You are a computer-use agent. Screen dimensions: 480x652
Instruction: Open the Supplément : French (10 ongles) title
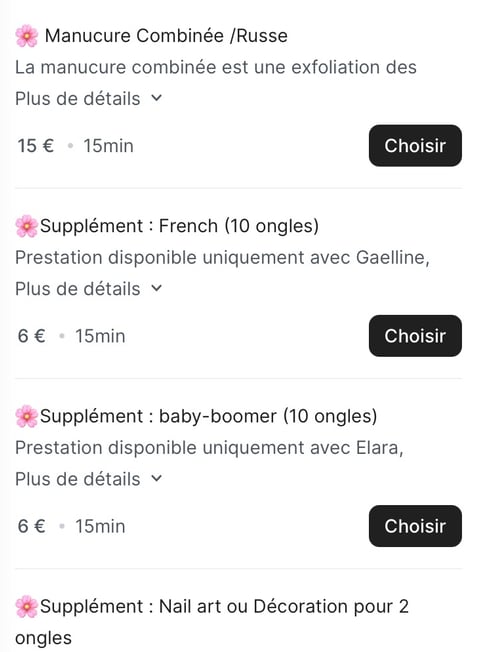pyautogui.click(x=179, y=226)
